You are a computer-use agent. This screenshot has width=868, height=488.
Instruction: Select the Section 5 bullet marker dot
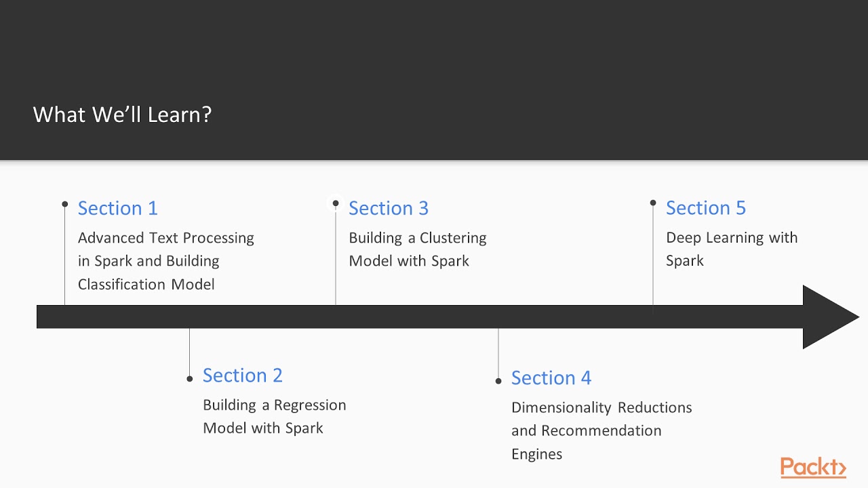tap(653, 203)
